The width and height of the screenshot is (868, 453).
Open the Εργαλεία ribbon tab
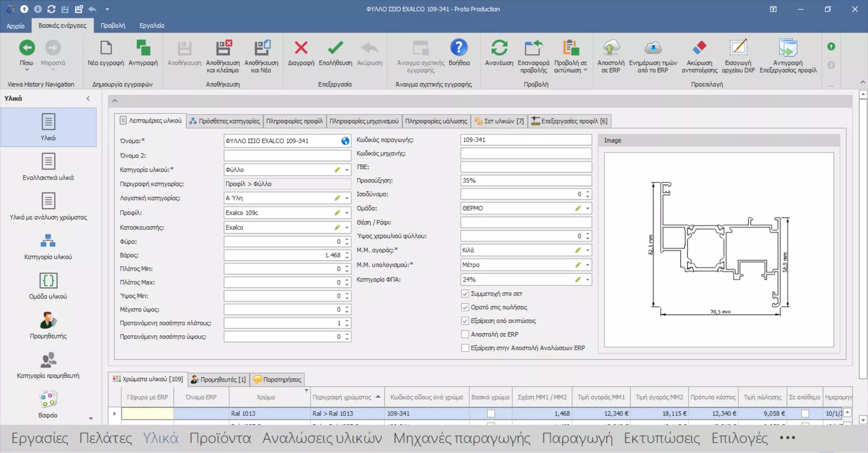[152, 26]
